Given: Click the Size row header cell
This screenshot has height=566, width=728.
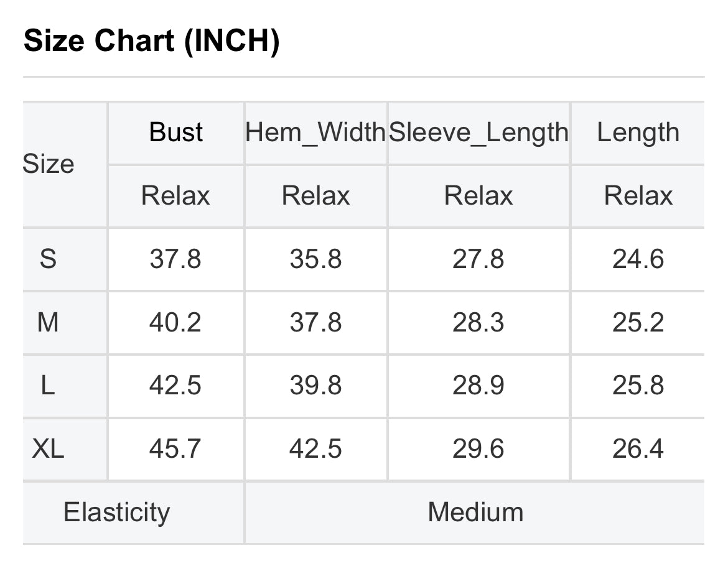Looking at the screenshot, I should 49,164.
